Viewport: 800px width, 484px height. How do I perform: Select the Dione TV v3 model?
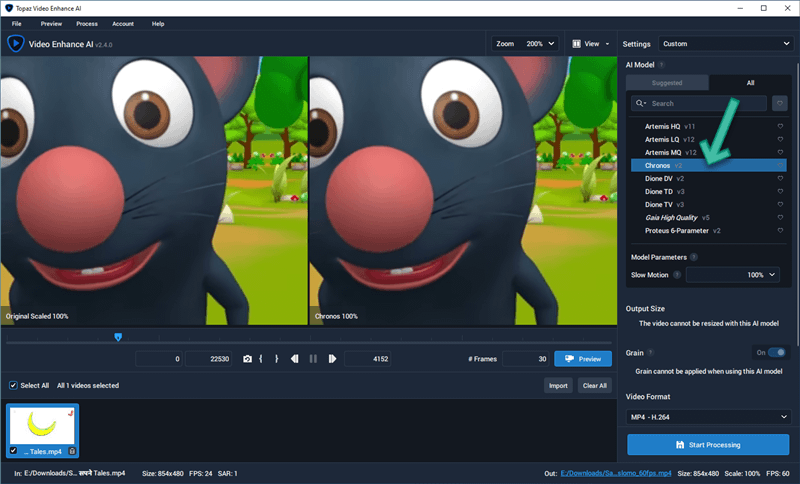[x=708, y=205]
